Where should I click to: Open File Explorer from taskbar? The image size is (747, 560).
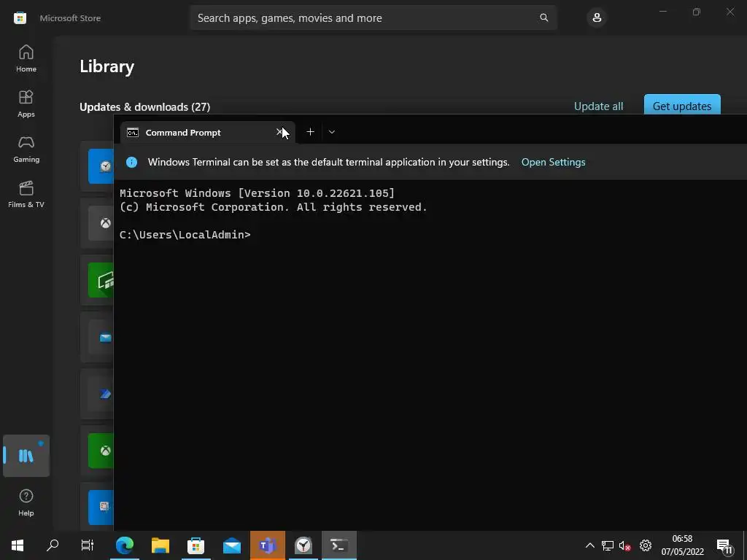point(160,545)
